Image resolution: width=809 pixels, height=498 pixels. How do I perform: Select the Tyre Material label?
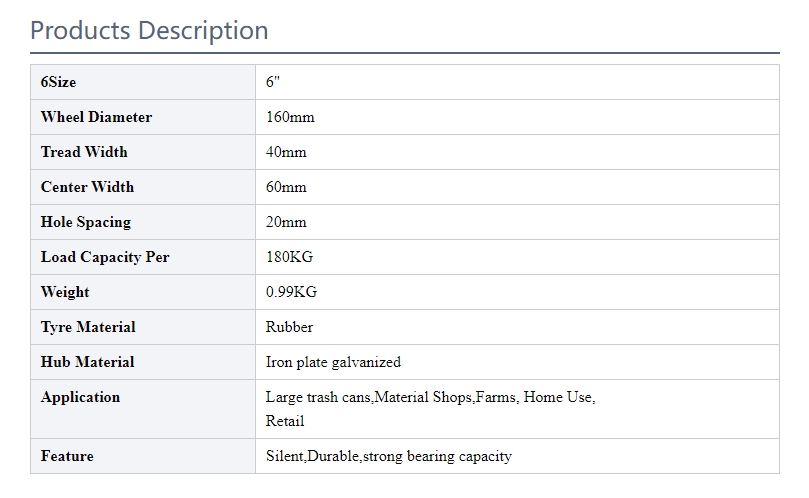(88, 327)
